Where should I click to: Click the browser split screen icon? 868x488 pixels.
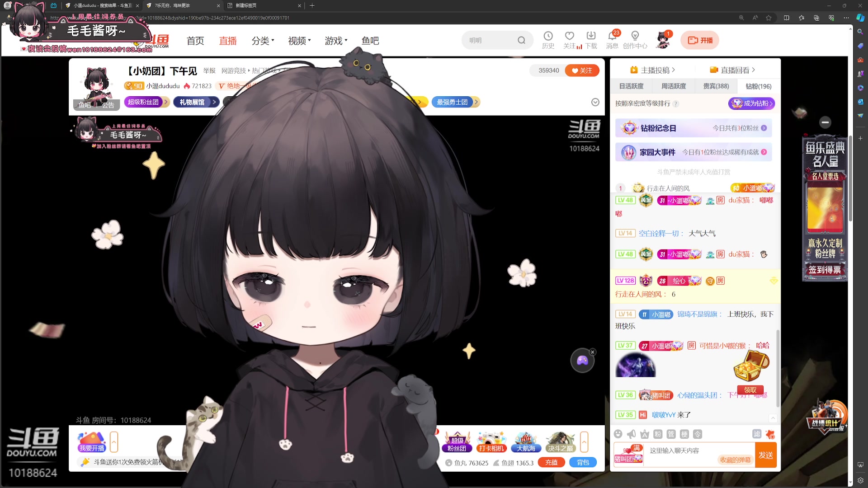pos(787,18)
